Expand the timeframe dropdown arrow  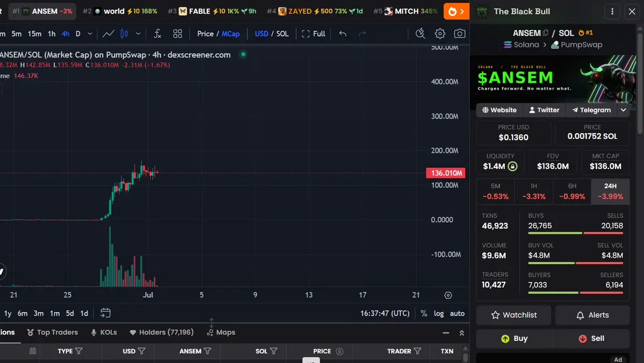(90, 34)
